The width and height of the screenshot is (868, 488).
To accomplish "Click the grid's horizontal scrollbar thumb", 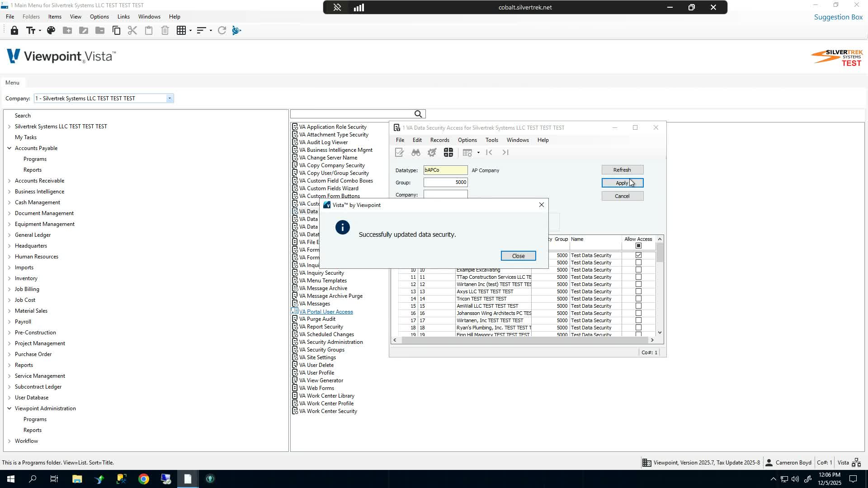I will point(524,340).
